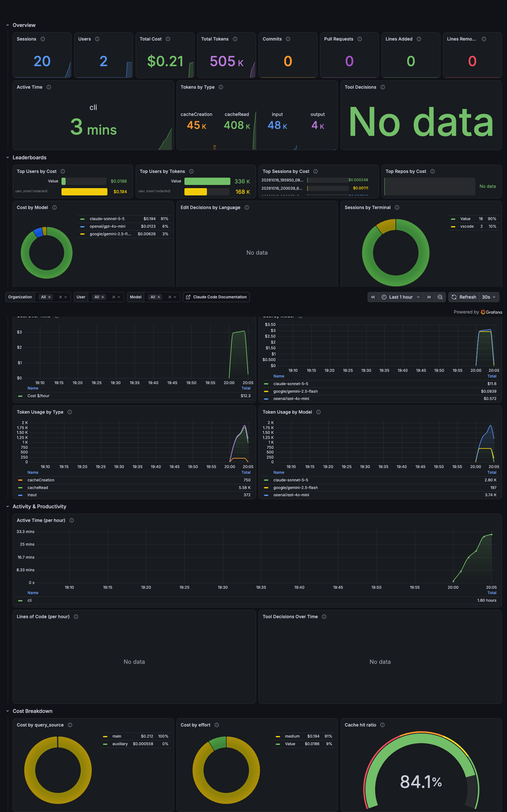Open Claude Code Documentation link
507x812 pixels.
[216, 297]
